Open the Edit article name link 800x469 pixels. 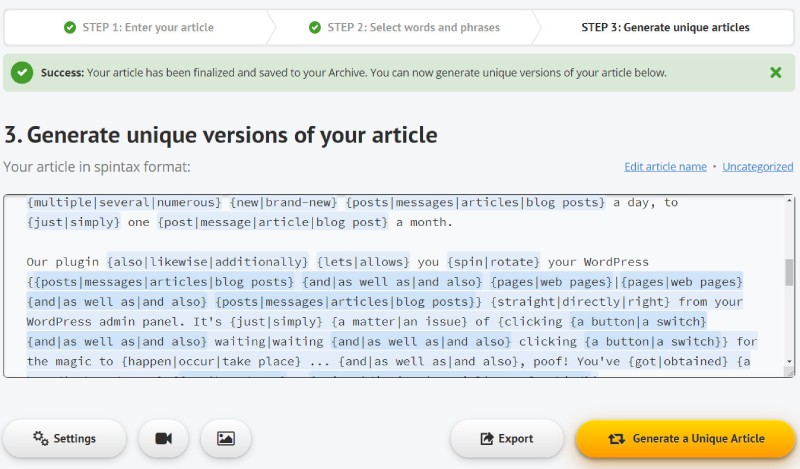(665, 166)
